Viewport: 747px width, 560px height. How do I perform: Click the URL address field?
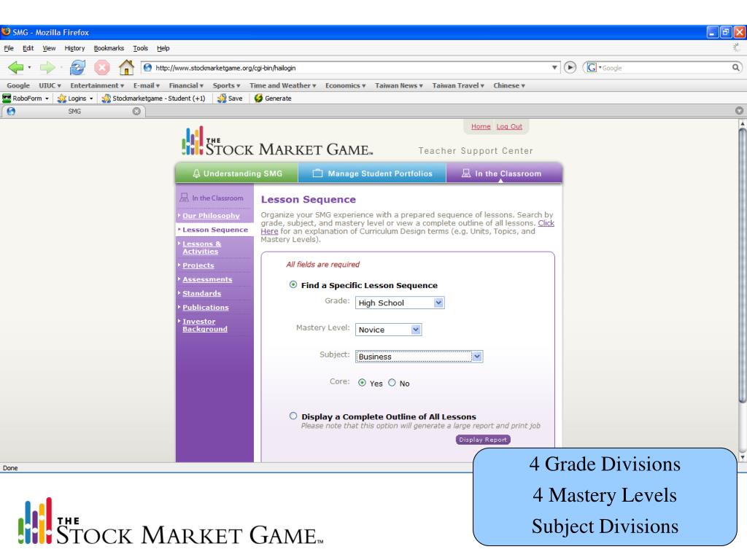(351, 68)
